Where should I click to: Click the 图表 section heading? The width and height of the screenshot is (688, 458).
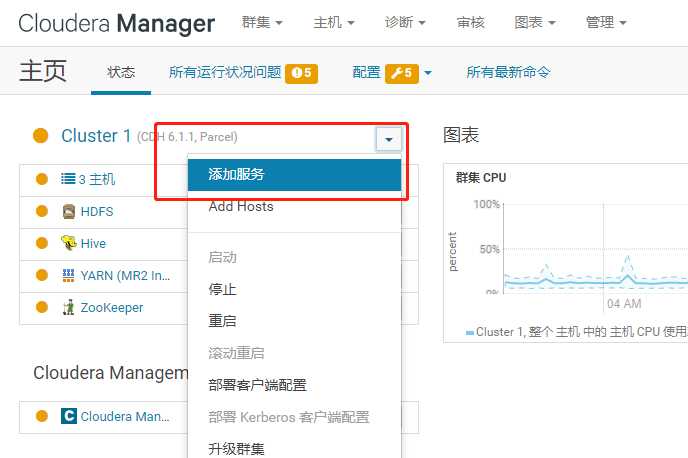[461, 135]
